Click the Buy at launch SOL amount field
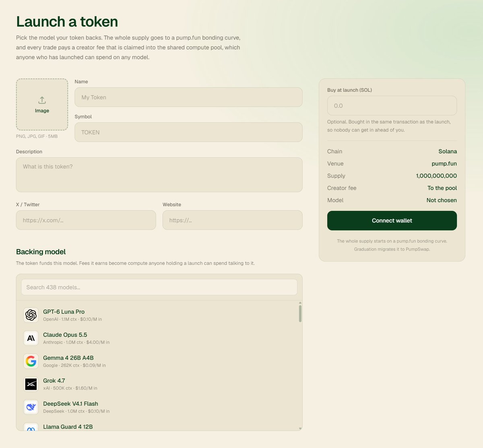483x448 pixels. coord(392,105)
